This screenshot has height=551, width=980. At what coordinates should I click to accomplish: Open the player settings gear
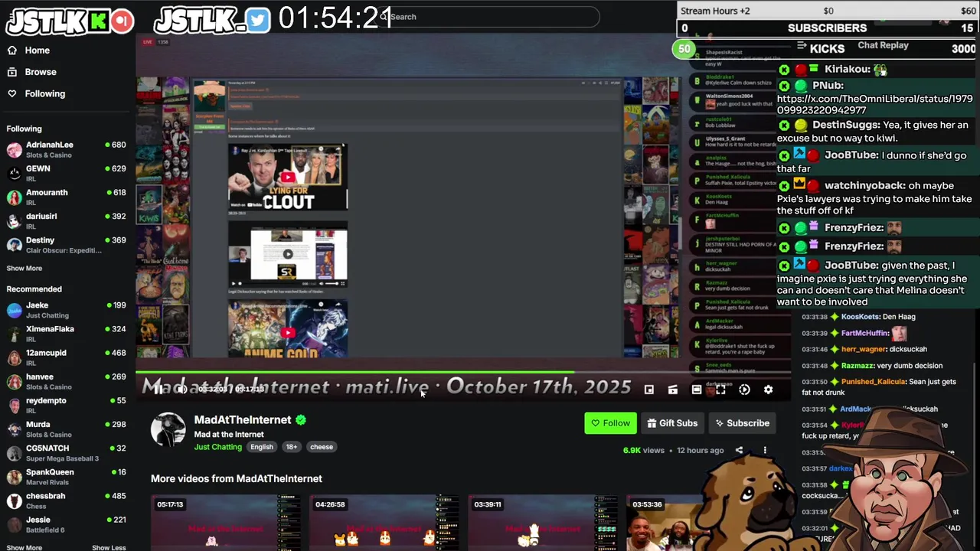[x=768, y=390]
